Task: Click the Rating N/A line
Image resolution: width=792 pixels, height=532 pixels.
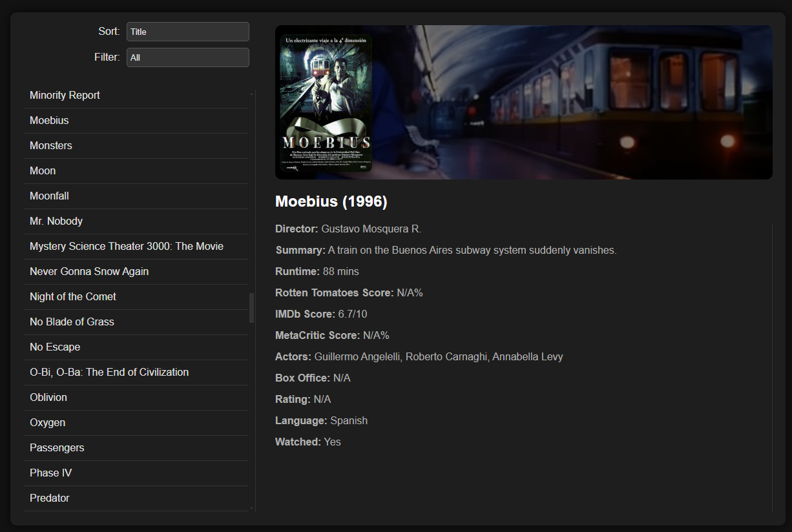Action: coord(303,400)
